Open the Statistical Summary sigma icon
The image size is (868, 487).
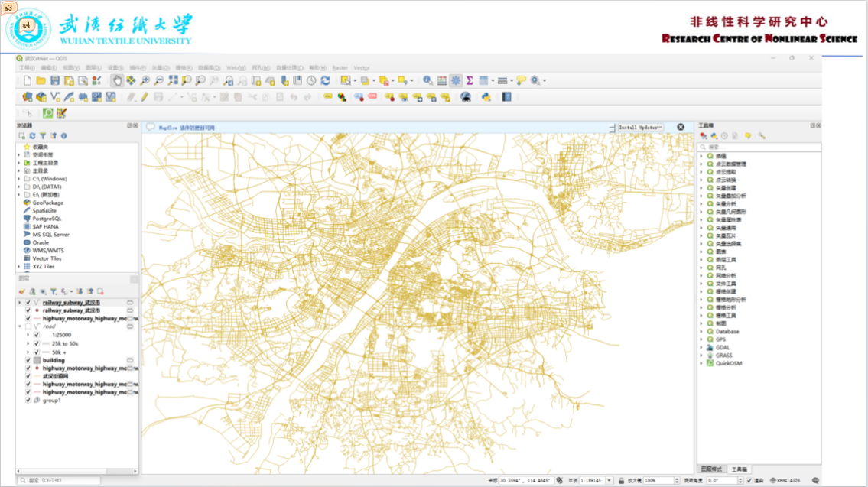click(470, 80)
